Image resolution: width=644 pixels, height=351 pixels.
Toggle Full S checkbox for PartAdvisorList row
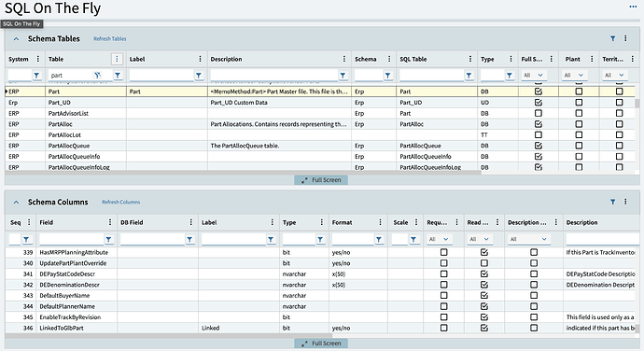click(539, 113)
